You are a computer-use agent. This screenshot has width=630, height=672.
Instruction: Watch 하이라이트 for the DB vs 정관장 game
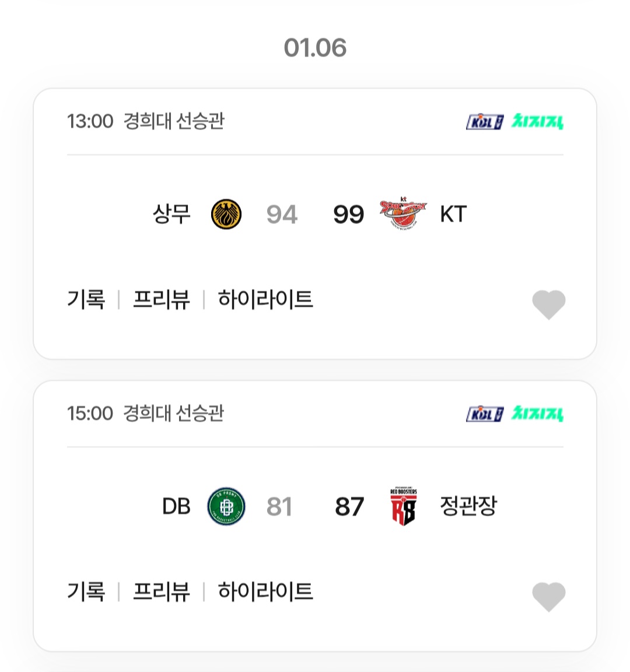265,592
